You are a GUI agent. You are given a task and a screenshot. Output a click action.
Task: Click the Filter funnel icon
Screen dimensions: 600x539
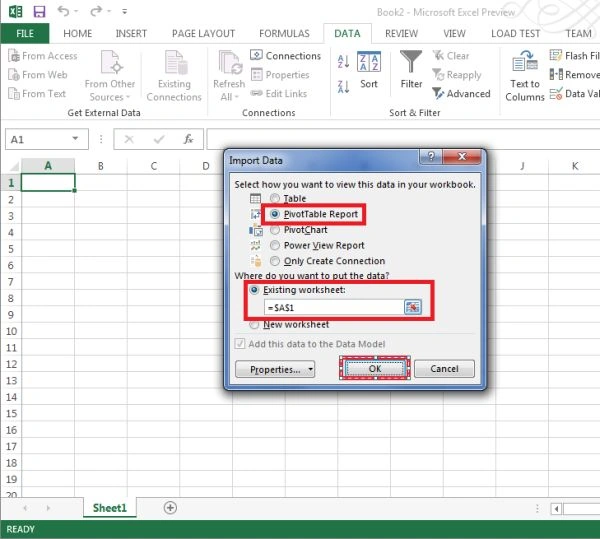(411, 61)
